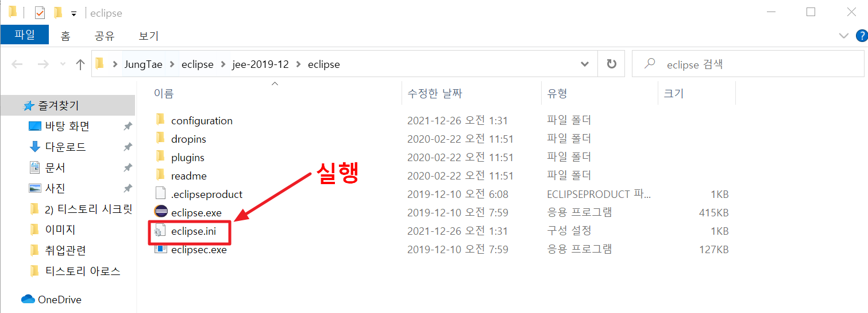Click the OneDrive cloud icon
The width and height of the screenshot is (868, 313).
28,299
